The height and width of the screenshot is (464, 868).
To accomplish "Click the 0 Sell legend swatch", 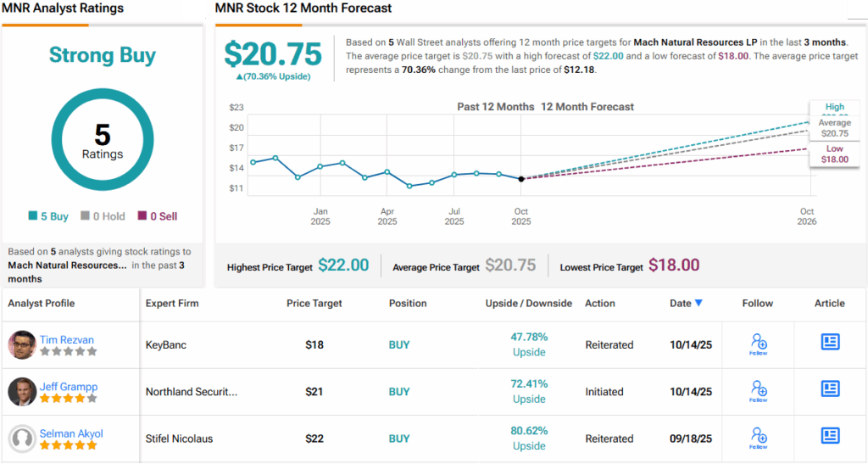I will (x=142, y=216).
